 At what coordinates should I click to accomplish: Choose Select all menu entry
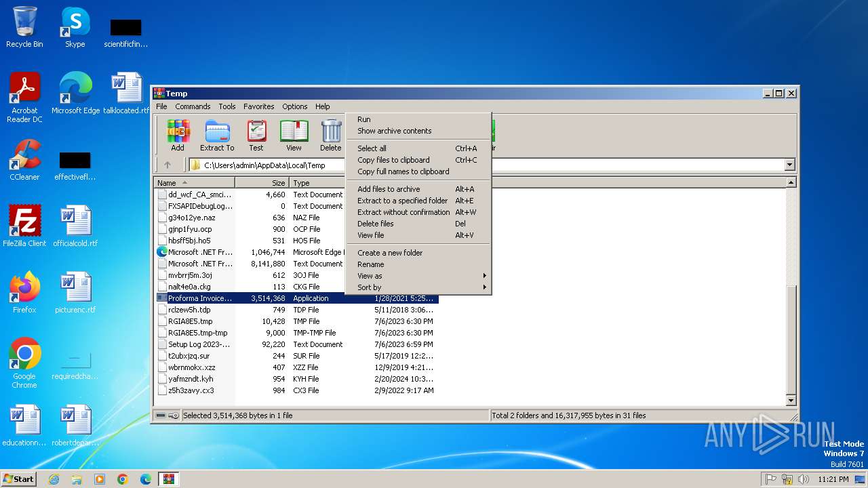(x=418, y=148)
